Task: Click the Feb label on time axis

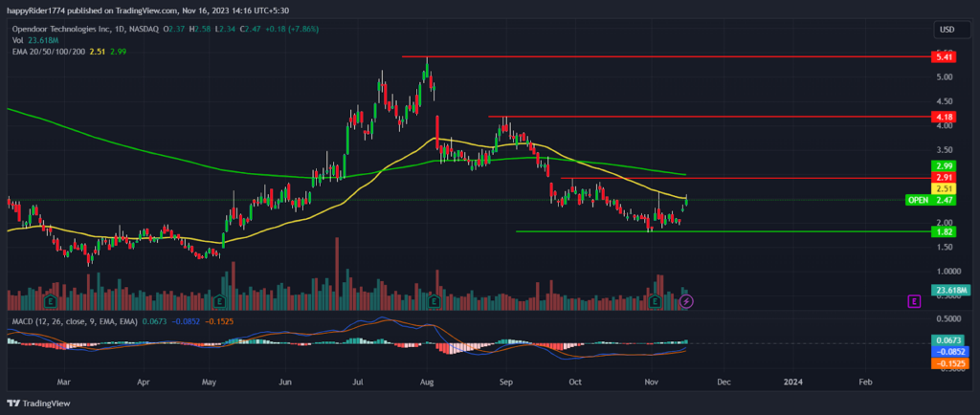Action: [x=865, y=381]
